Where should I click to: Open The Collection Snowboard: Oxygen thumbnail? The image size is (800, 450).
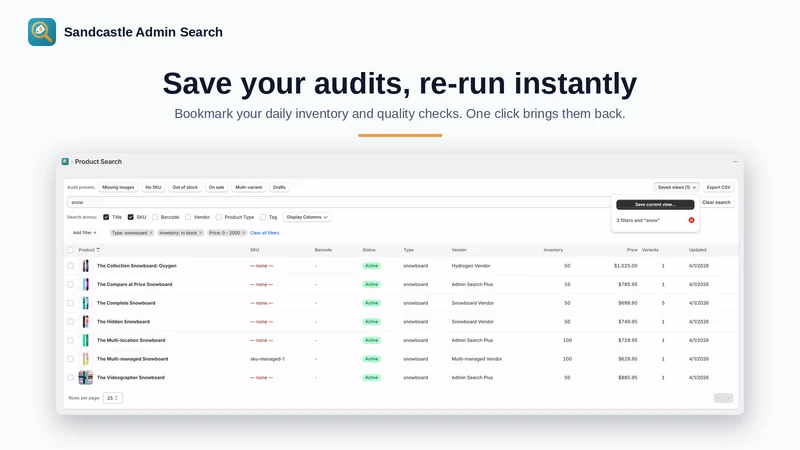coord(86,266)
